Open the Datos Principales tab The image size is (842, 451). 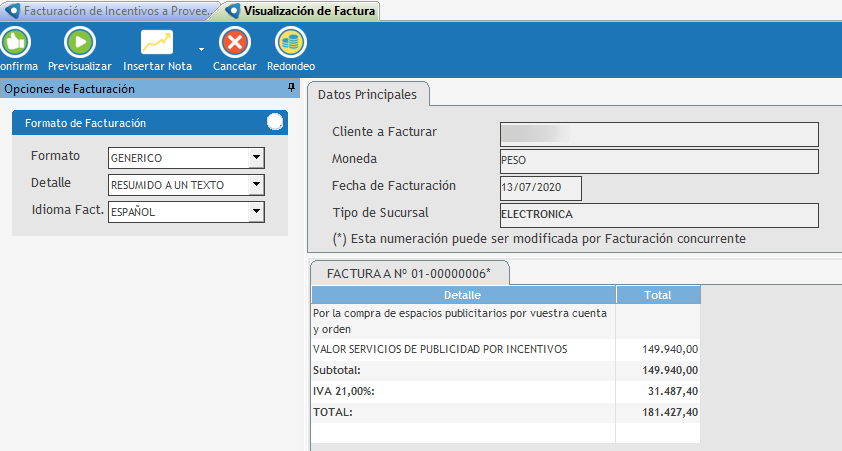point(367,94)
